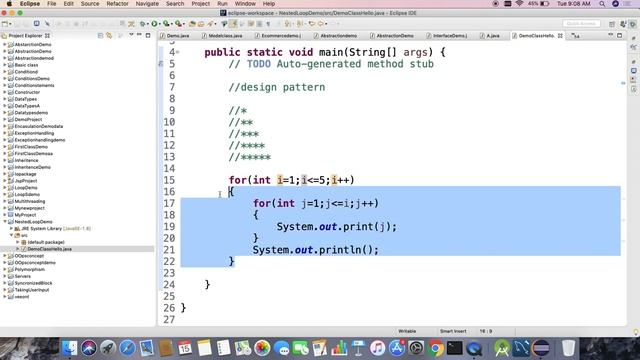Click the Debug bug icon in toolbar
Screen dimensions: 640x360
tap(142, 24)
